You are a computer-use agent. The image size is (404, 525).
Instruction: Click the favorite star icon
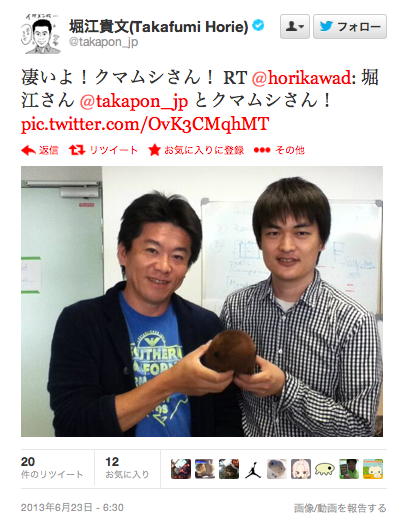tap(154, 150)
